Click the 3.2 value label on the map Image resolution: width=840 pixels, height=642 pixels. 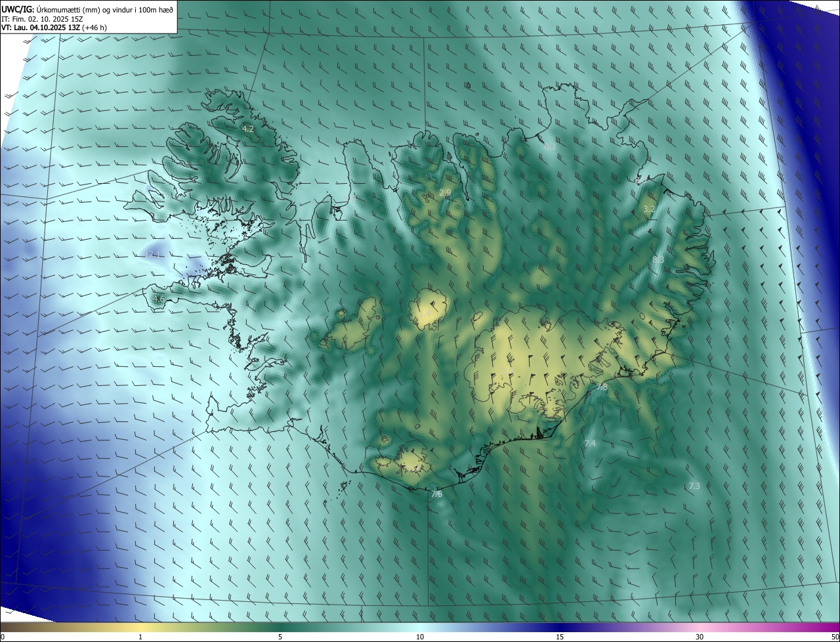[649, 209]
